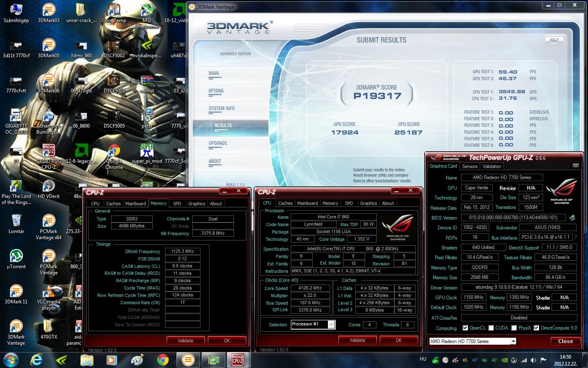Image resolution: width=588 pixels, height=368 pixels.
Task: Select the super_pi_mod desktop icon
Action: tap(147, 153)
